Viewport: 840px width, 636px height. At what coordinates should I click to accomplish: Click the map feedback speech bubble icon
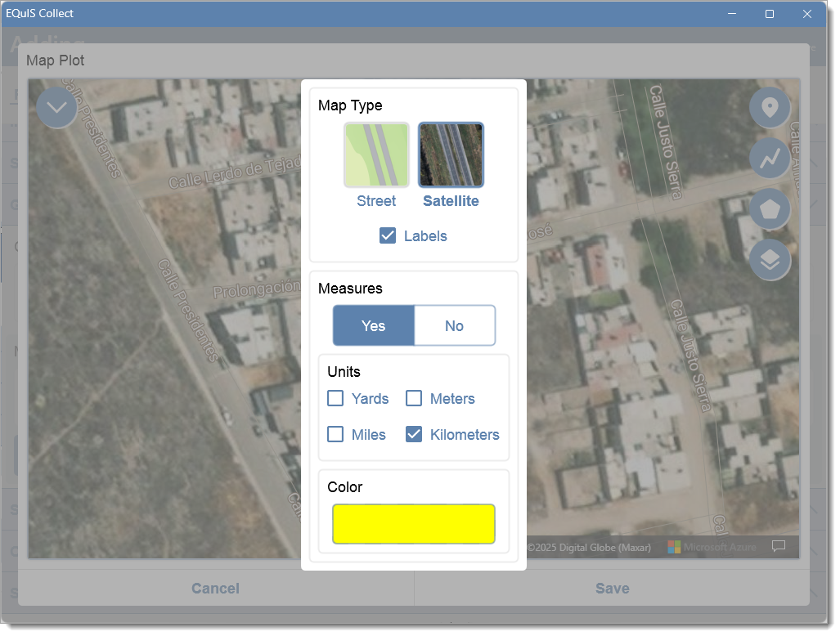click(x=778, y=545)
